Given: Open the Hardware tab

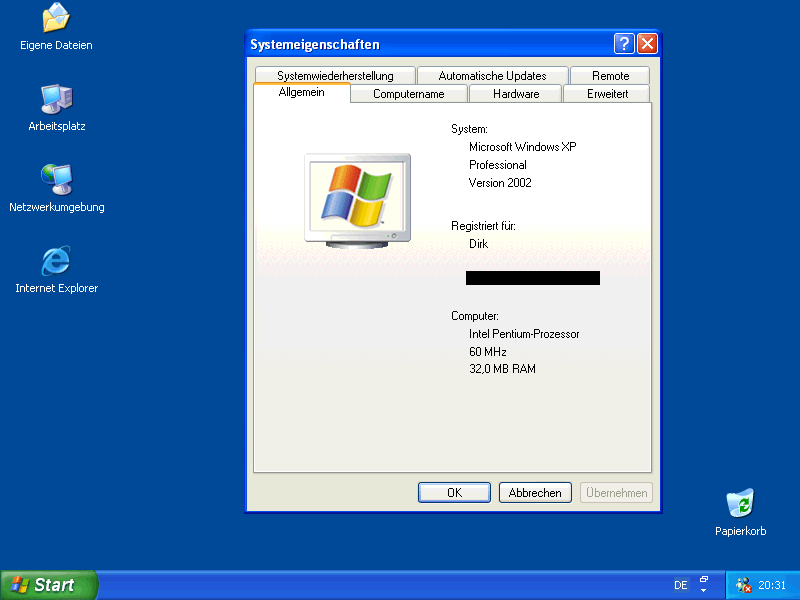Looking at the screenshot, I should (x=516, y=94).
